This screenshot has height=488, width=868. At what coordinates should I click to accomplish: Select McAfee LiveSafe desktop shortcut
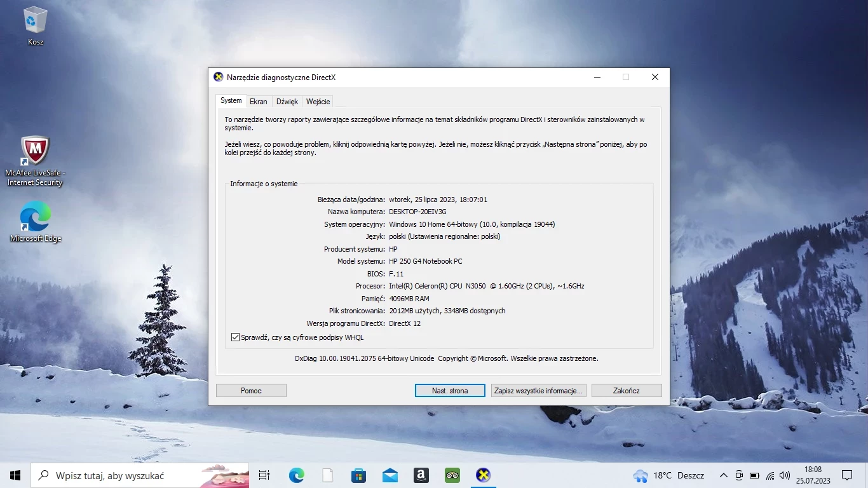[x=35, y=152]
